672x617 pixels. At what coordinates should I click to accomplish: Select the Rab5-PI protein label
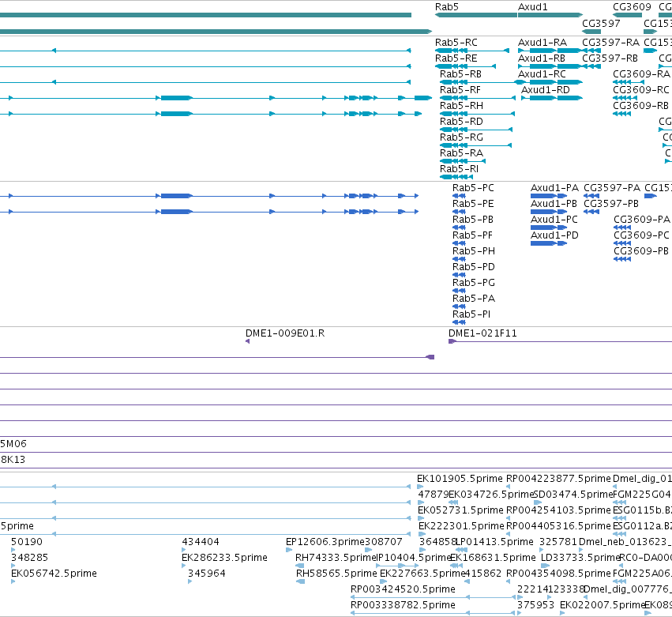tap(471, 314)
